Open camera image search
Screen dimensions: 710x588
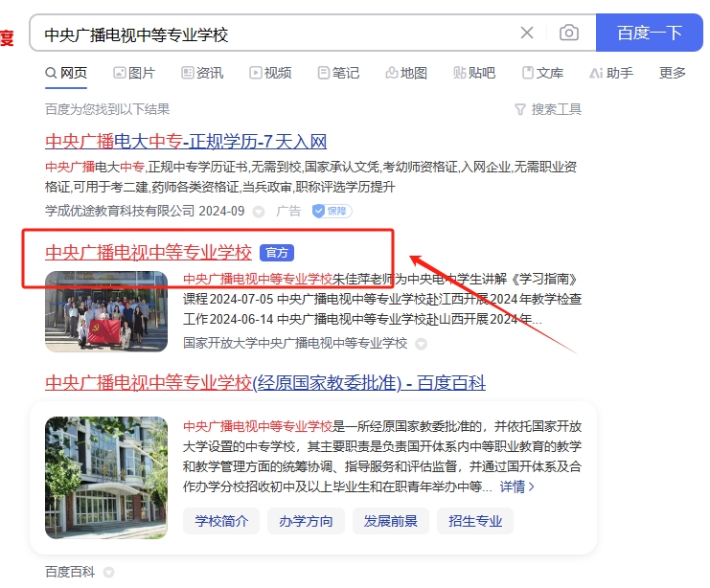[569, 33]
